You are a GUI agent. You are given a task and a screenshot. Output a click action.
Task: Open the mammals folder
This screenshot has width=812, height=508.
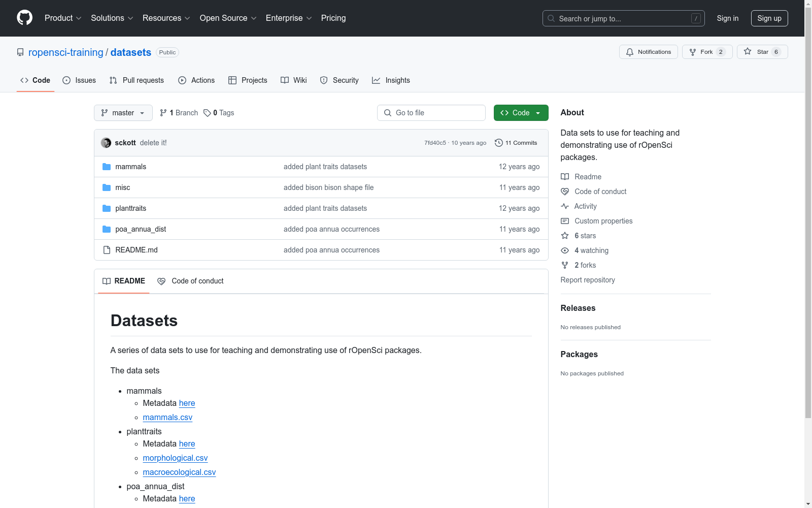coord(130,167)
